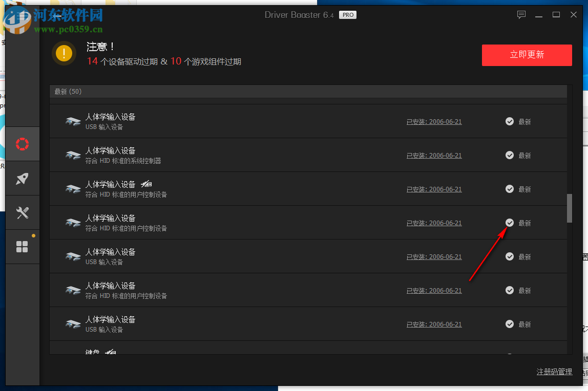This screenshot has width=588, height=391.
Task: Open the Boost rocket sidebar icon
Action: point(23,178)
